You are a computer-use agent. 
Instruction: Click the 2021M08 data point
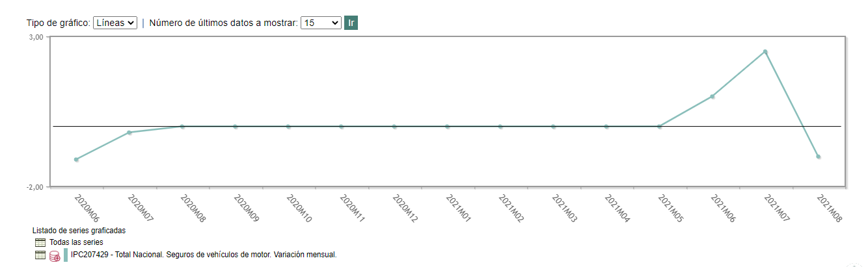[818, 157]
